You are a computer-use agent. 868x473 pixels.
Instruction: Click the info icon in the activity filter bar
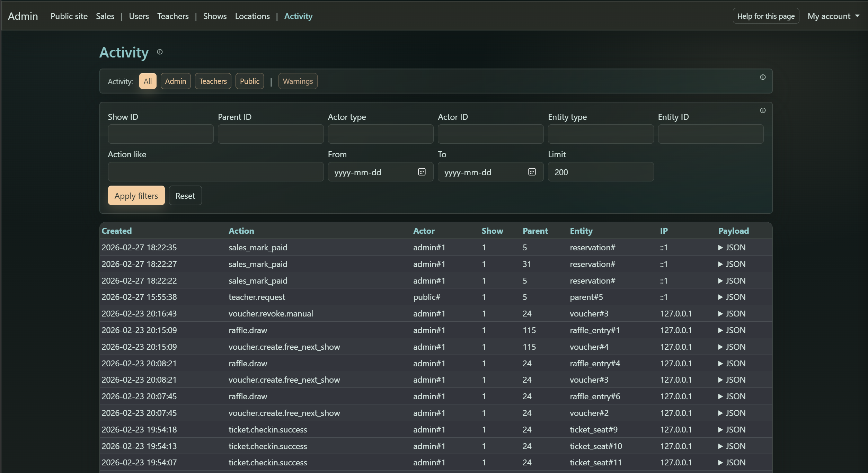point(763,77)
